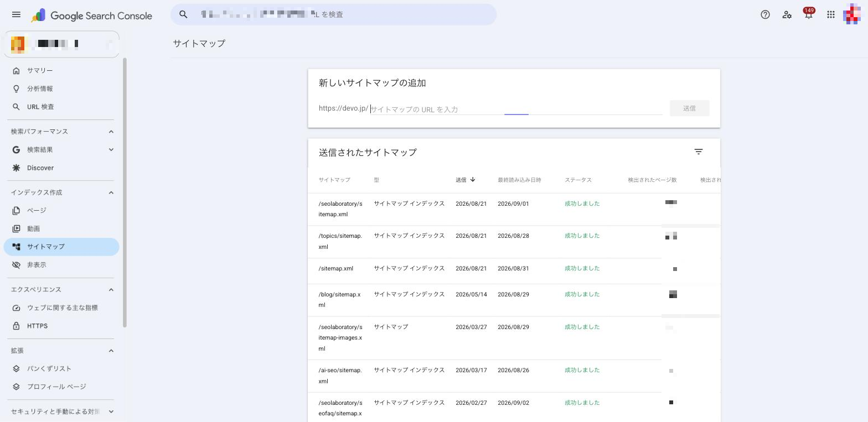Open the Google apps grid
868x422 pixels.
click(x=830, y=15)
